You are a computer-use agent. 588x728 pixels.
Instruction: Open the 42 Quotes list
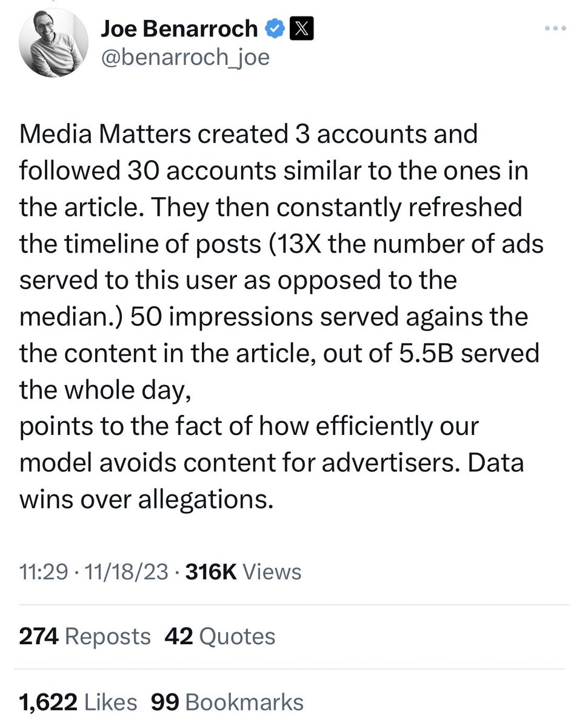[x=219, y=636]
